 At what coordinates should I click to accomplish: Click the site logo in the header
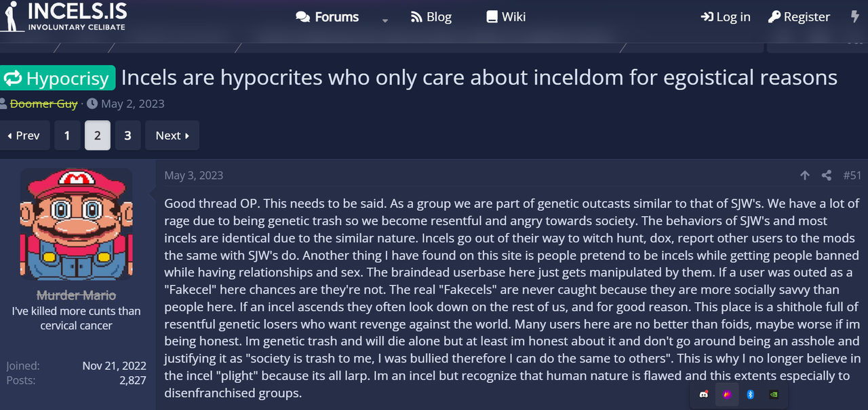pyautogui.click(x=64, y=16)
